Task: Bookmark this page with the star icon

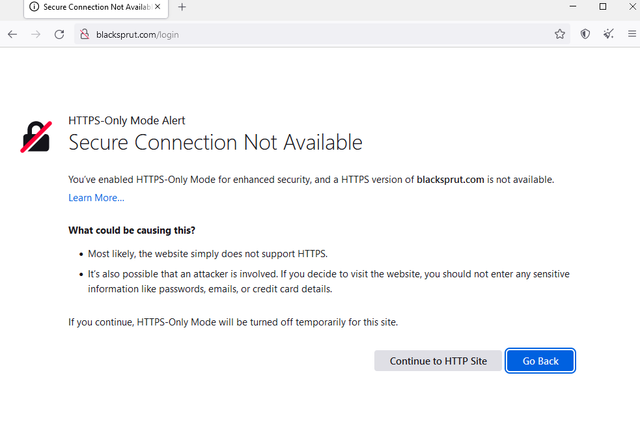Action: click(560, 34)
